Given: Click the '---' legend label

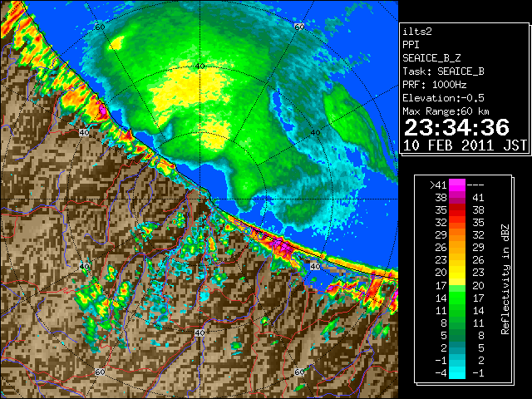Looking at the screenshot, I should 475,185.
